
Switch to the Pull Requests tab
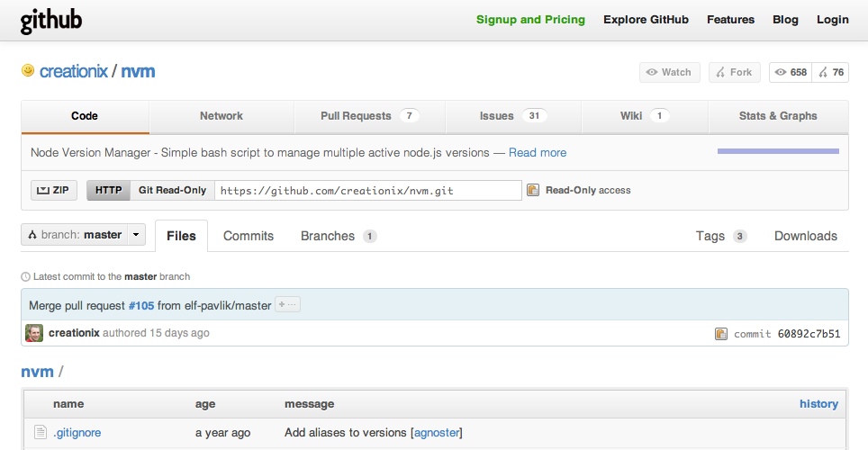(369, 116)
